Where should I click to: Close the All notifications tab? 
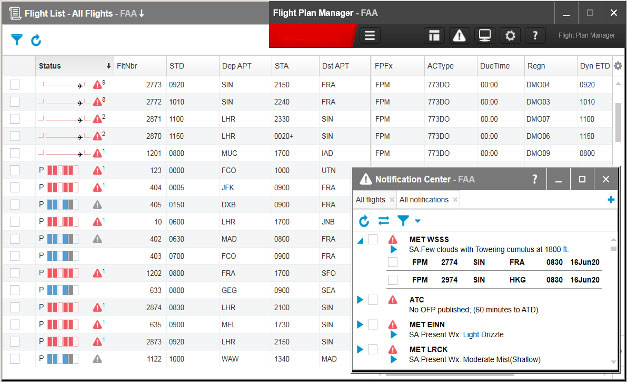point(455,200)
